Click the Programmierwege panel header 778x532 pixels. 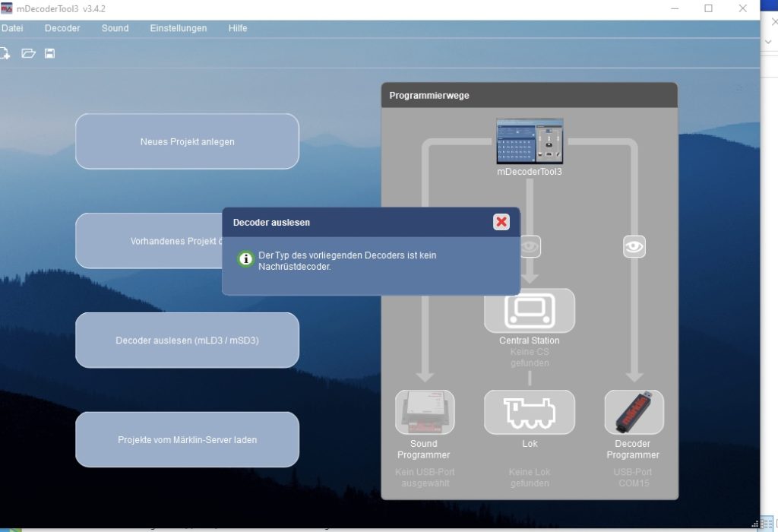[530, 95]
